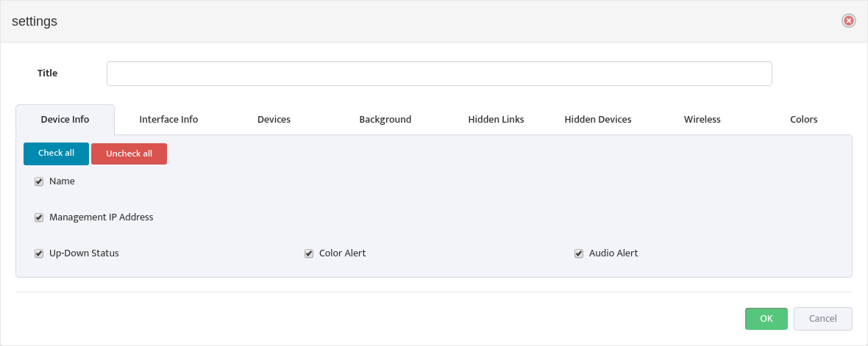Turn off the Audio Alert checkbox
Viewport: 868px width, 346px height.
(x=579, y=253)
